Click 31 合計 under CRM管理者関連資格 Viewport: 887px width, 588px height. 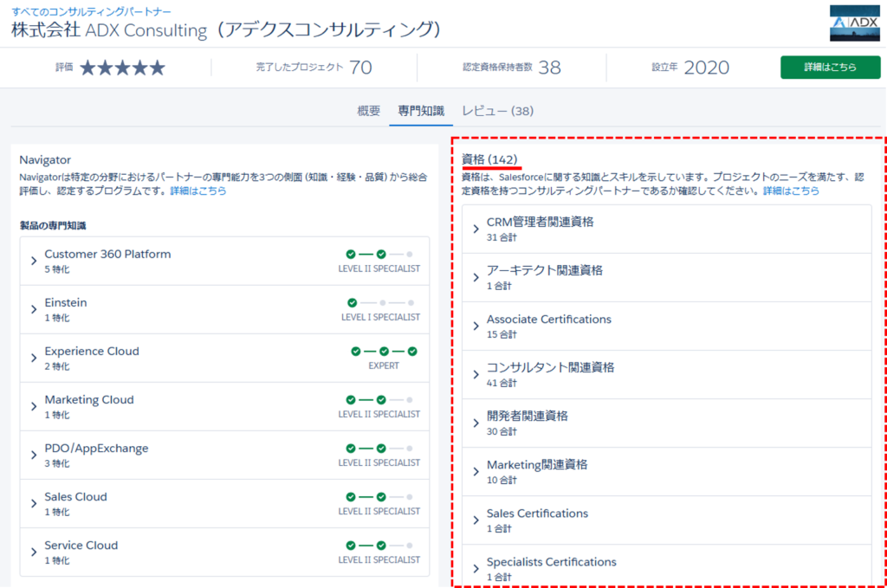pos(502,237)
